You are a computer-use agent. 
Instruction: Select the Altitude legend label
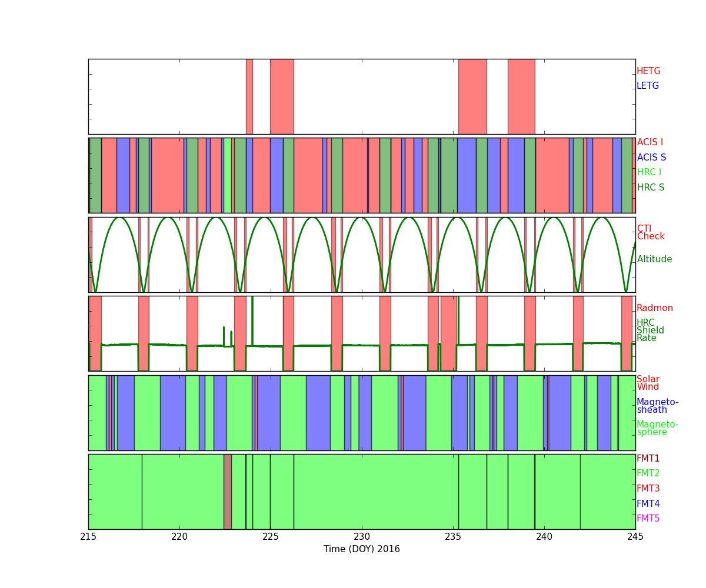(654, 259)
